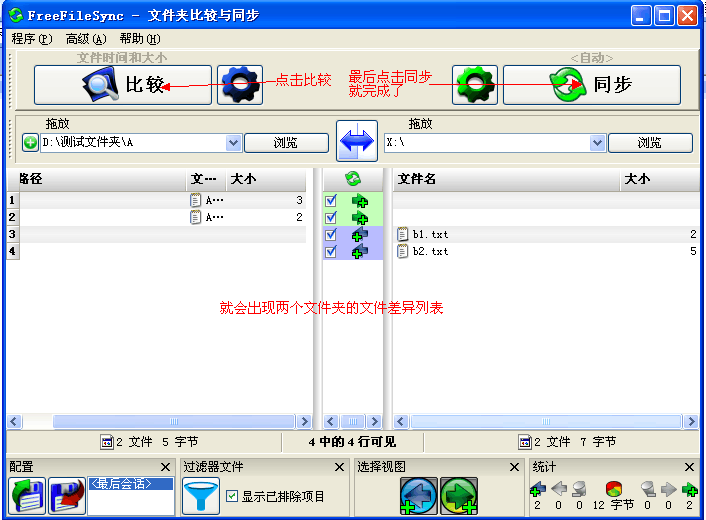
Task: Expand the right folder path dropdown
Action: [597, 143]
